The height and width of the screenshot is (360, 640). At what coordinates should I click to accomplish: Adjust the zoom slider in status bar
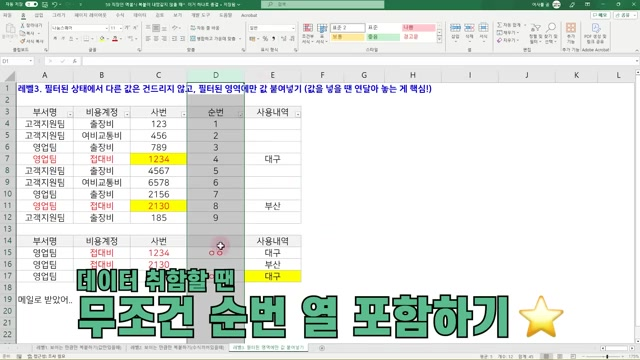607,357
